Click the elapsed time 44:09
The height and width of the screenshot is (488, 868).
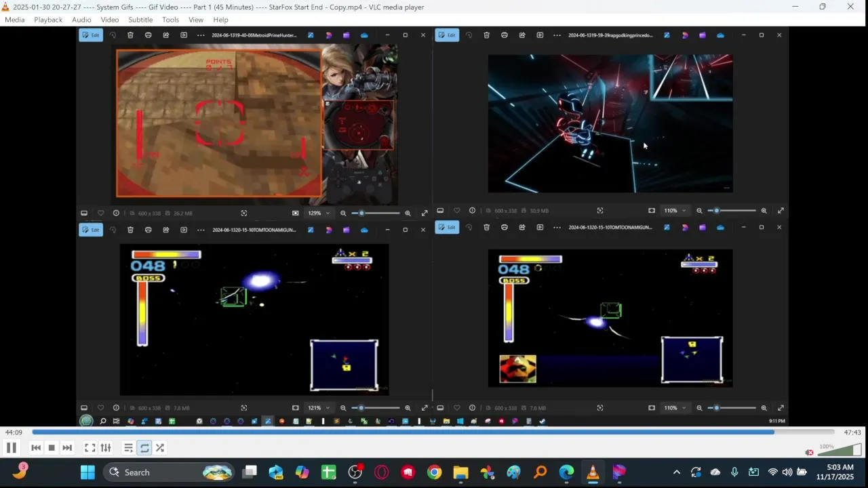pyautogui.click(x=14, y=432)
